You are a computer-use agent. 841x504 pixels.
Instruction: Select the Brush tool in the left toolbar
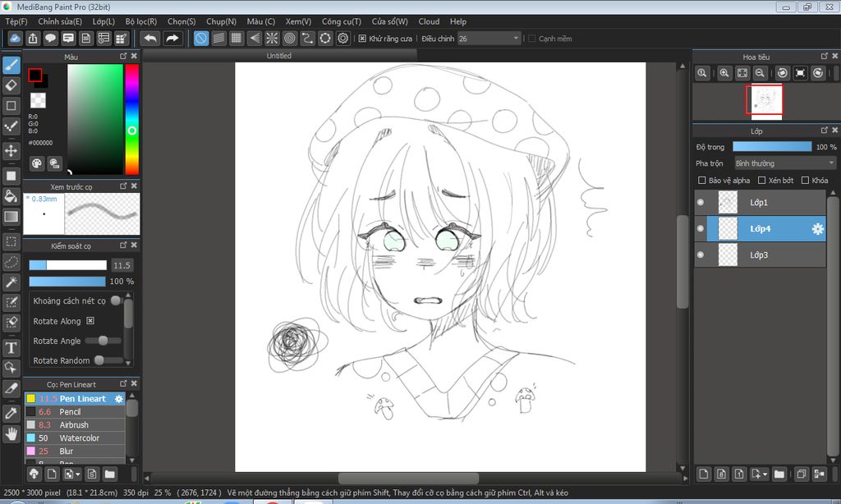tap(11, 66)
